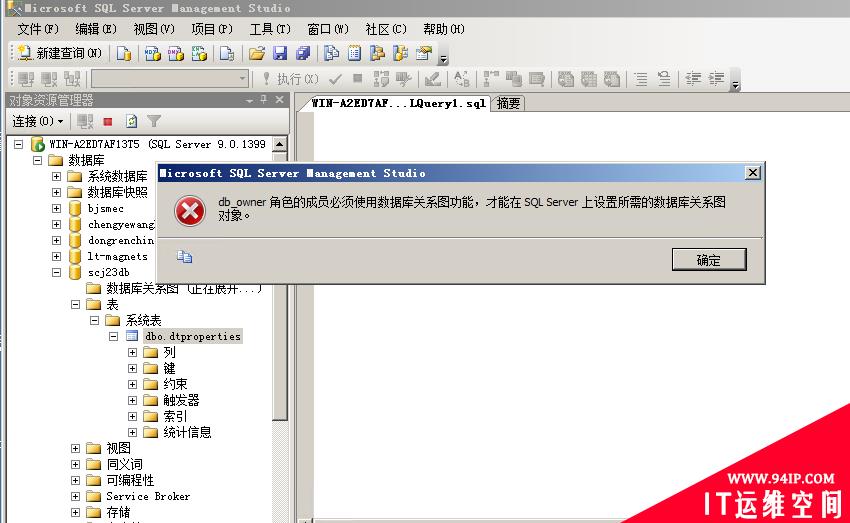
Task: Click the Refresh icon in Object Explorer
Action: coord(131,121)
